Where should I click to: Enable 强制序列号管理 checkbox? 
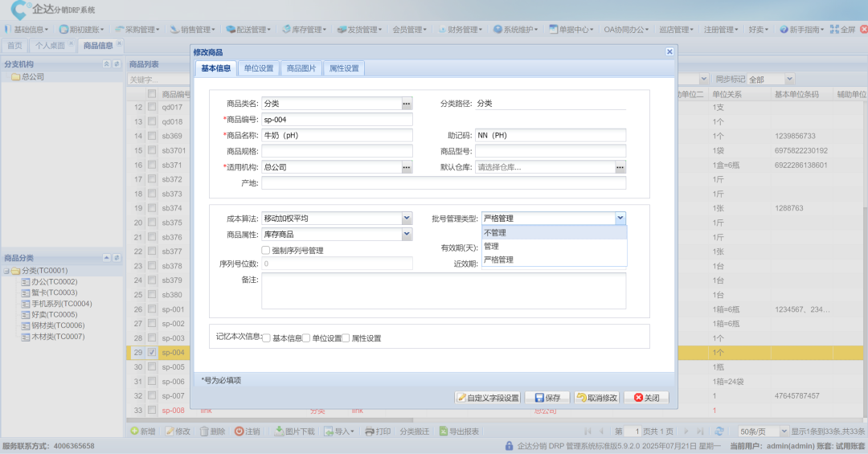(266, 251)
